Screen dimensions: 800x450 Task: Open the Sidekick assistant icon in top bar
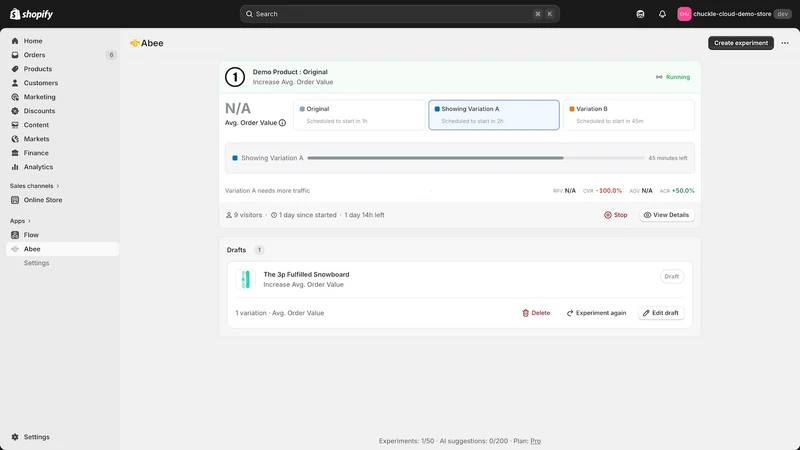[640, 14]
